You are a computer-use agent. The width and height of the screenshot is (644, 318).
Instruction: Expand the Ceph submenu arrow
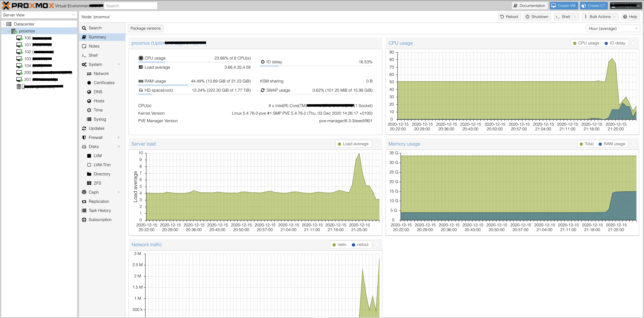pos(119,192)
